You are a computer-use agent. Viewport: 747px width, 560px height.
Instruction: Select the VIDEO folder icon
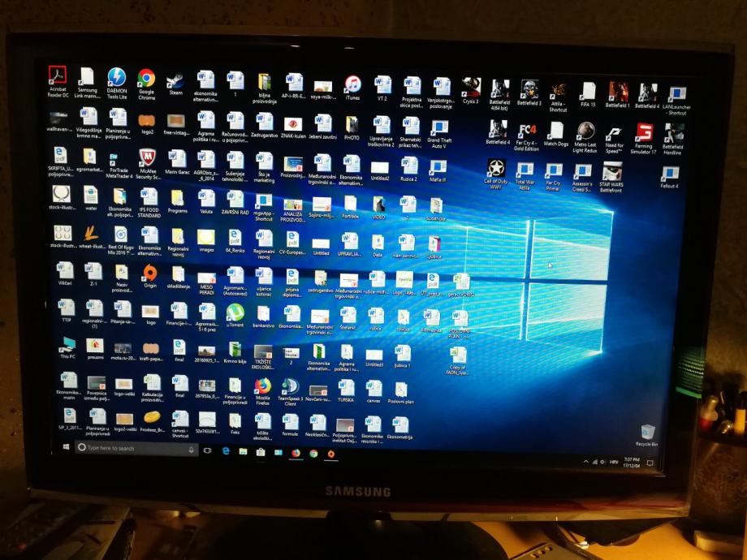(x=378, y=207)
